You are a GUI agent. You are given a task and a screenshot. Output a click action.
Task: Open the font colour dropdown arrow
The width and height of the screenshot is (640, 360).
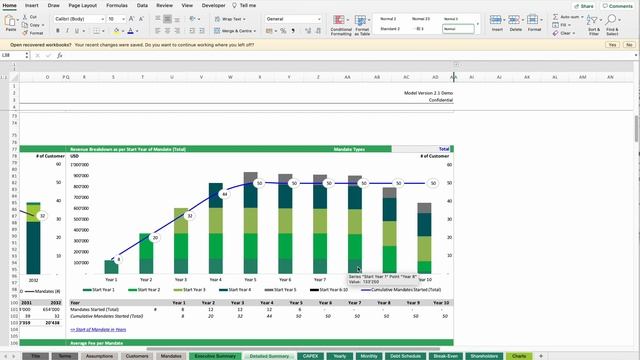(x=137, y=31)
